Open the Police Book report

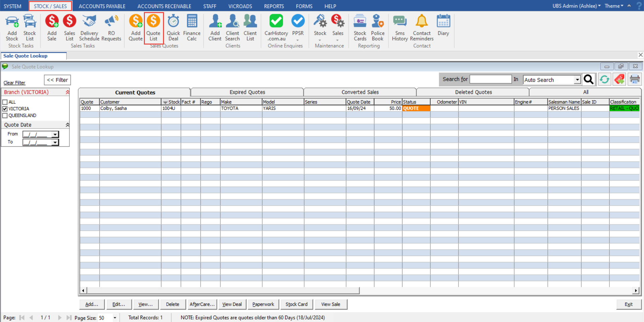(x=377, y=27)
